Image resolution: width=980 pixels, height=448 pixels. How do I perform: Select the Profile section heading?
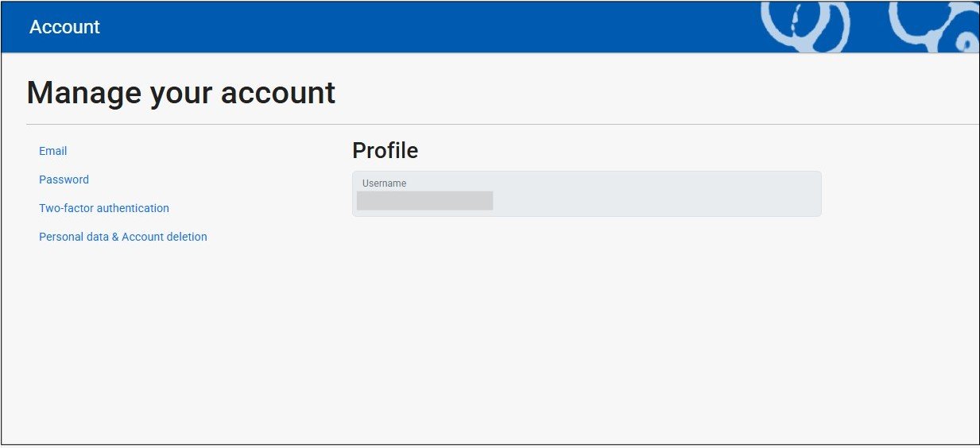click(x=385, y=150)
